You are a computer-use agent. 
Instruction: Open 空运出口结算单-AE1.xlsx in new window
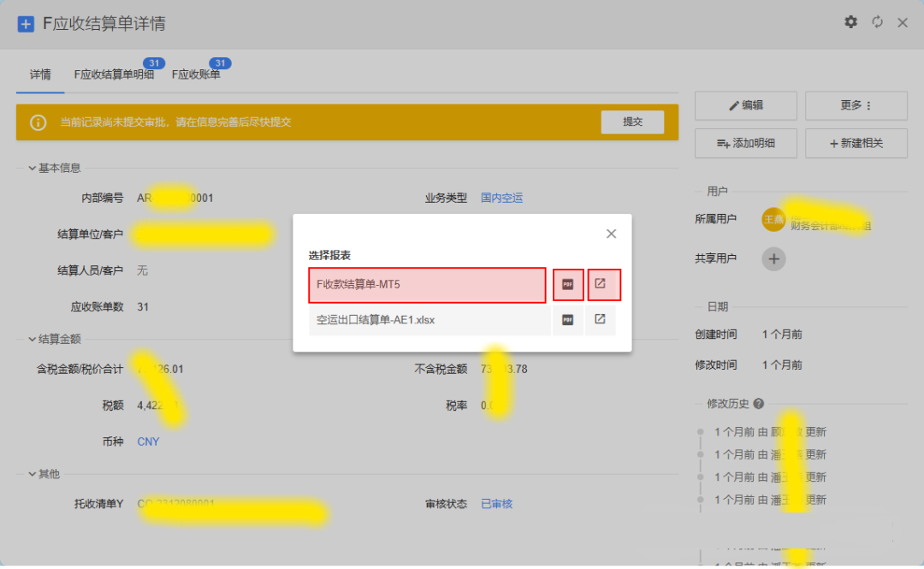click(601, 319)
